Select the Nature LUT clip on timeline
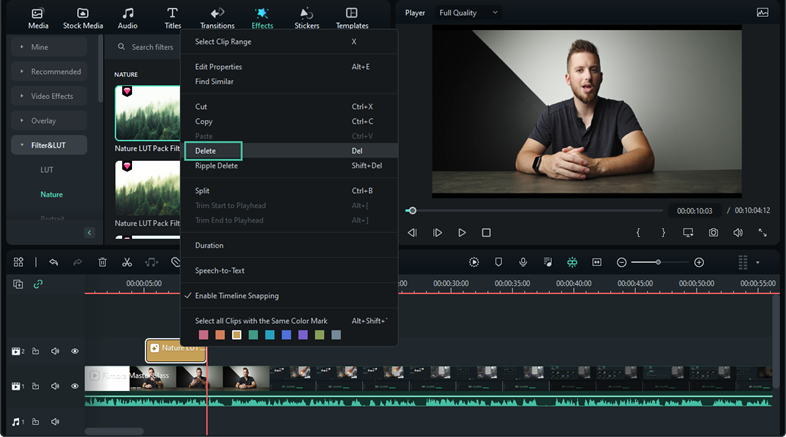This screenshot has height=437, width=786. (176, 350)
